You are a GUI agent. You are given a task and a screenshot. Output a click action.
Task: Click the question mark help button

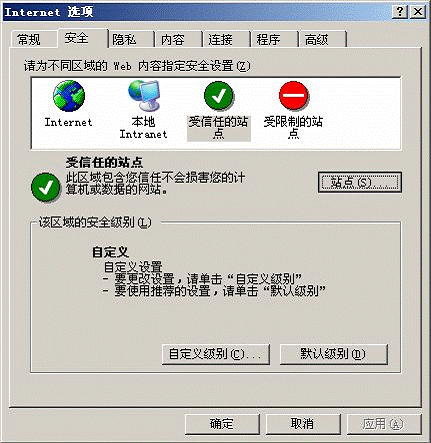400,12
